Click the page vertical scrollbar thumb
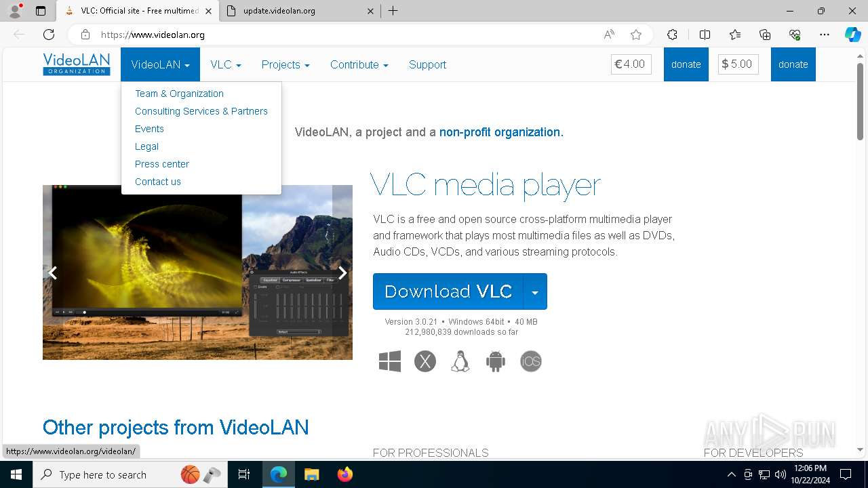 coord(860,102)
